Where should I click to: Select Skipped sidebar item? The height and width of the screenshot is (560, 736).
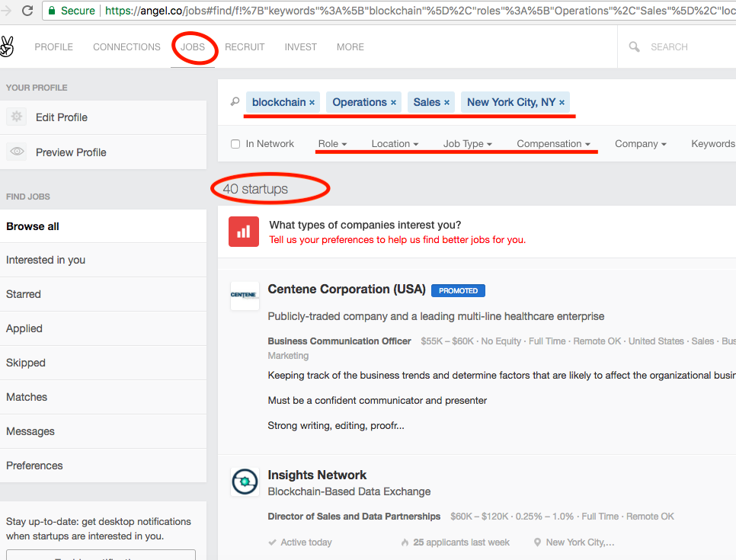[104, 363]
